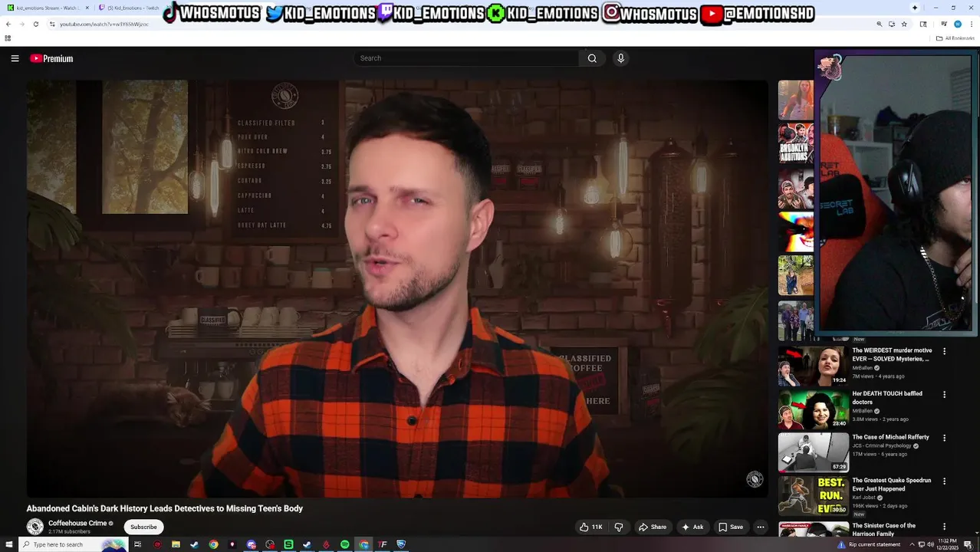Click the magnifying glass search button
This screenshot has height=552, width=980.
point(592,58)
